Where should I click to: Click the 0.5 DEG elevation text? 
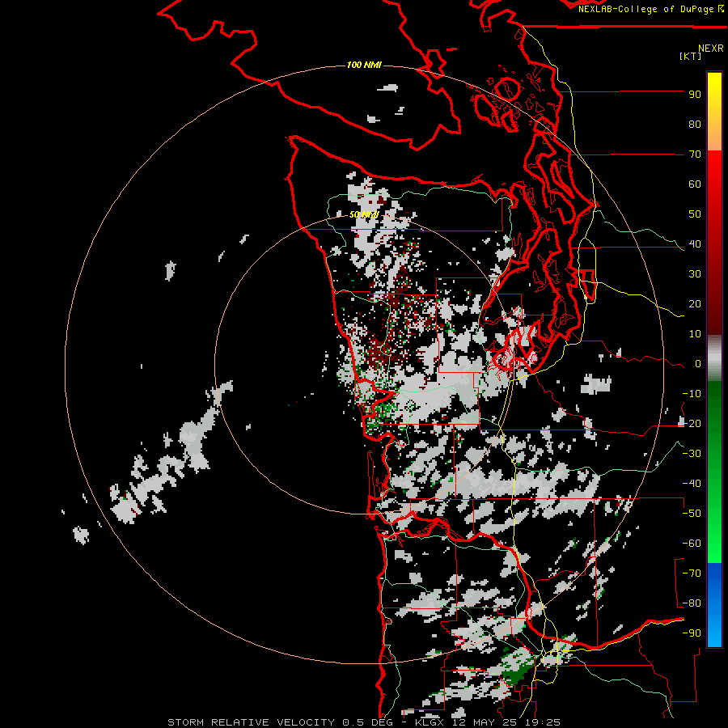[x=367, y=722]
